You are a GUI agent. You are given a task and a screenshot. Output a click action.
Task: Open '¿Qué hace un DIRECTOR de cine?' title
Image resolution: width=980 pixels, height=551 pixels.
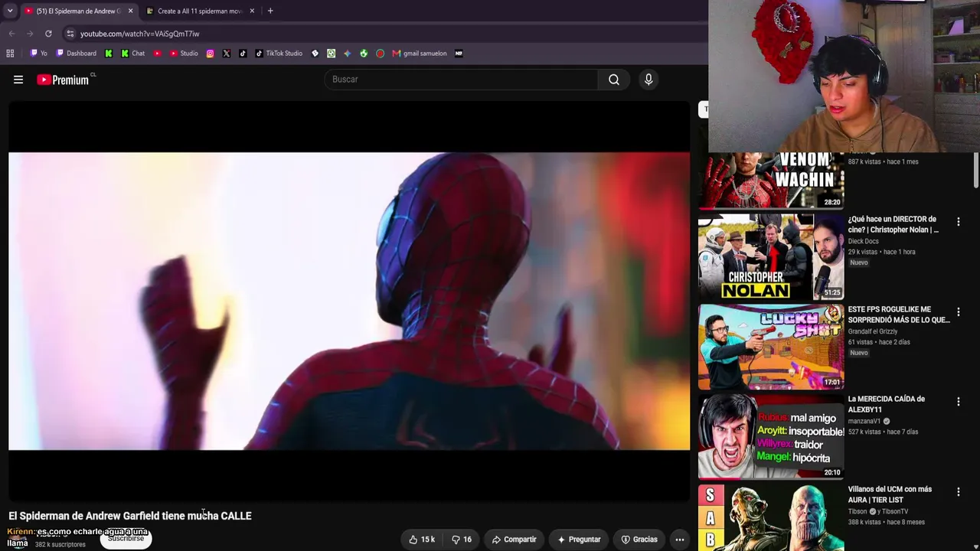pyautogui.click(x=893, y=224)
